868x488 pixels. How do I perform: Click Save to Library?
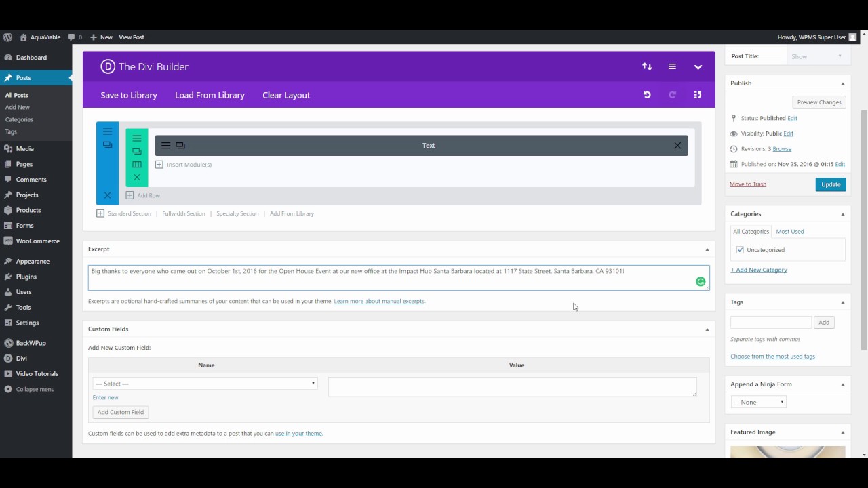pos(129,95)
